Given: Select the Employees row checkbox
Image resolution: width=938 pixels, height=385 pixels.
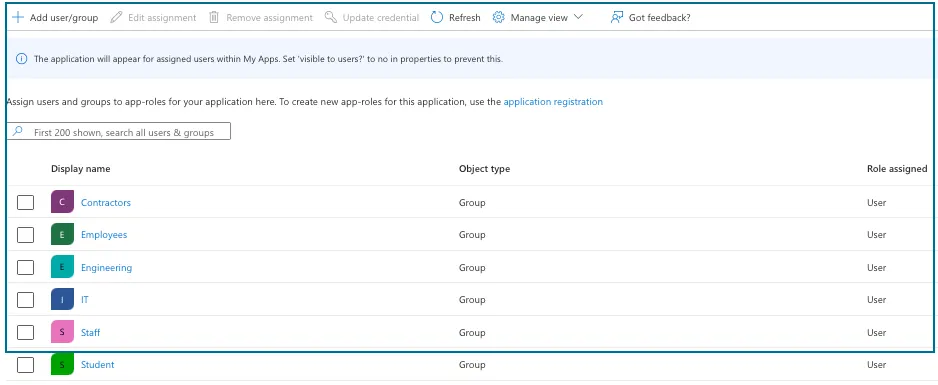Looking at the screenshot, I should pyautogui.click(x=25, y=235).
